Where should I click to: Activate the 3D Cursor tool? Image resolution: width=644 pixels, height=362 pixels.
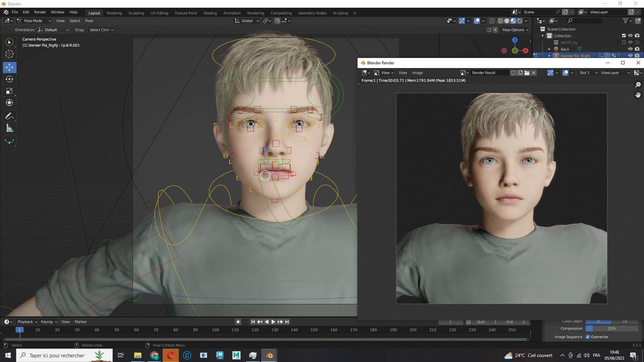(x=9, y=54)
